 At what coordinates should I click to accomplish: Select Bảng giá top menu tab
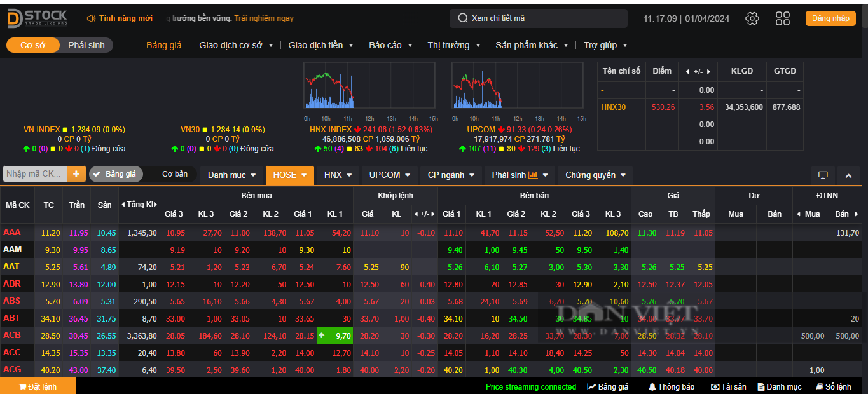coord(164,45)
